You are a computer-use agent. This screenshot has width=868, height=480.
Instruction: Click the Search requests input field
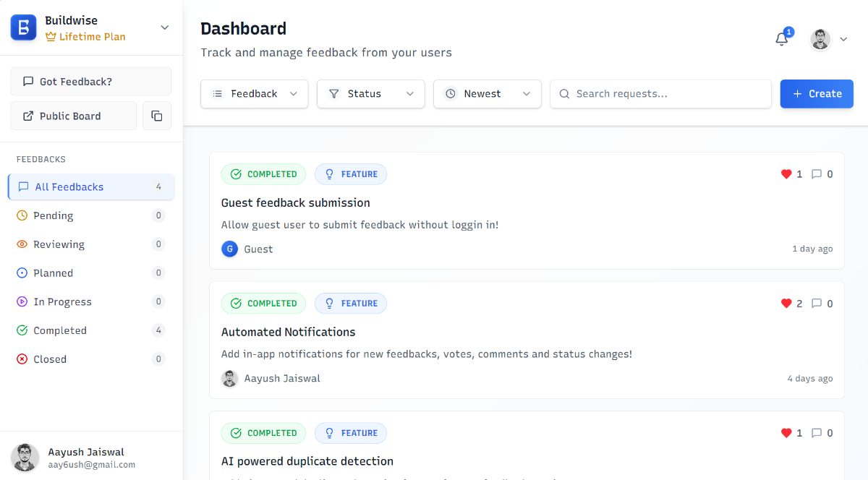[660, 94]
